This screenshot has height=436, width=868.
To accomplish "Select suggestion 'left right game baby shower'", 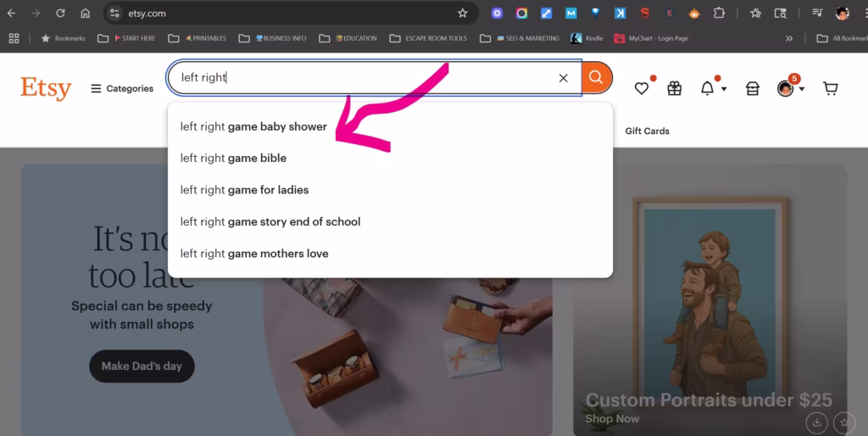I will 390,126.
